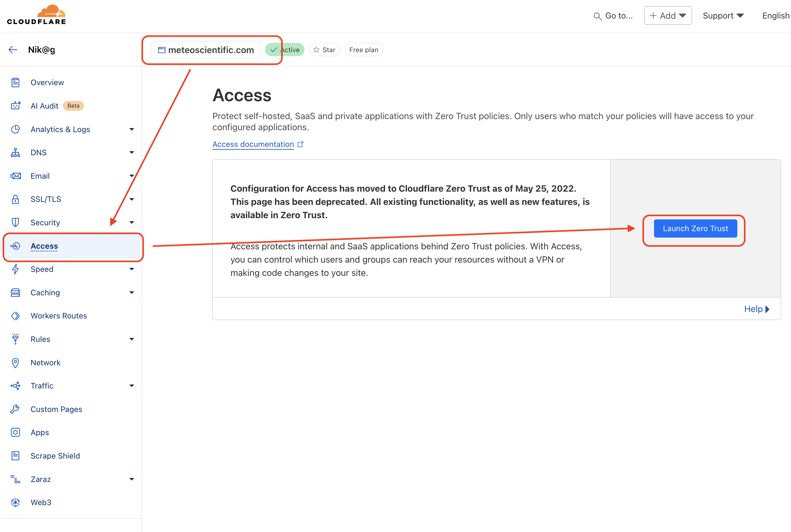Select the DNS sidebar icon
Screen dimensions: 791x532
click(16, 152)
